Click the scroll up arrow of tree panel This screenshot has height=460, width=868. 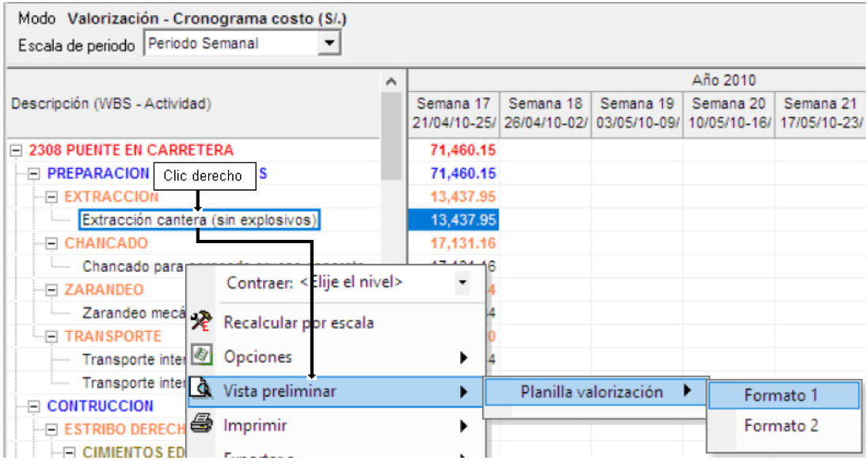tap(391, 82)
